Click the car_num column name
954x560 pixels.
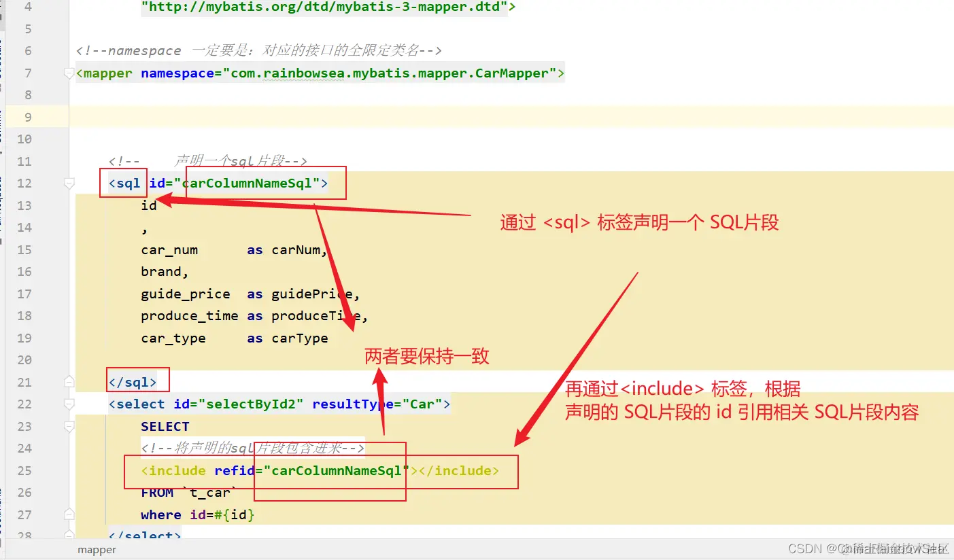(x=169, y=250)
